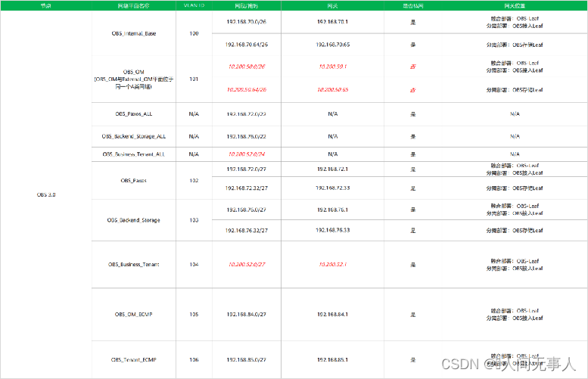Click the OBS_Business_Tenant network name cell
This screenshot has height=379, width=588.
click(134, 265)
